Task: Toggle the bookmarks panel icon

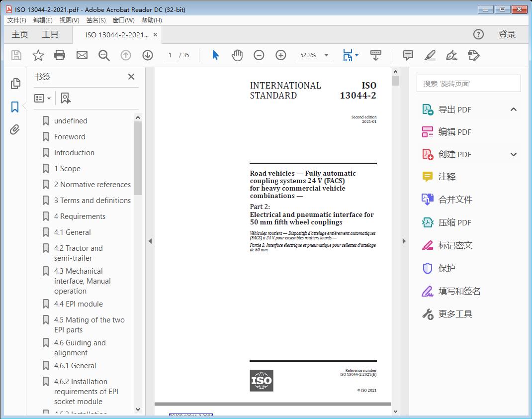Action: click(x=15, y=106)
